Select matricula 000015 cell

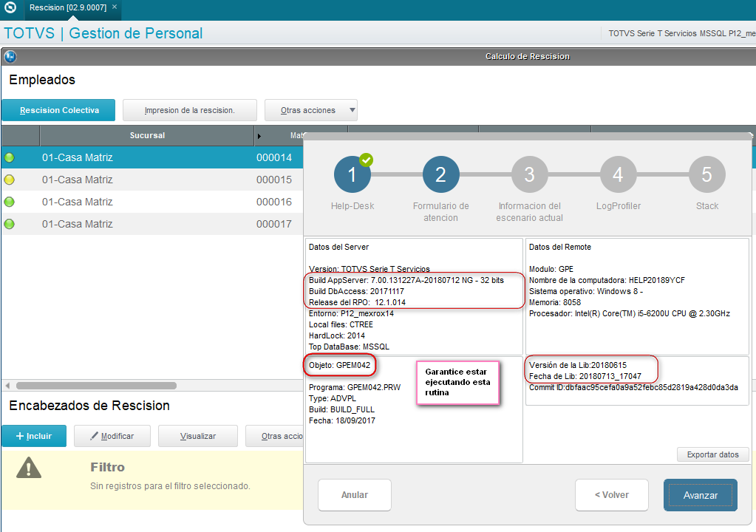pos(274,180)
